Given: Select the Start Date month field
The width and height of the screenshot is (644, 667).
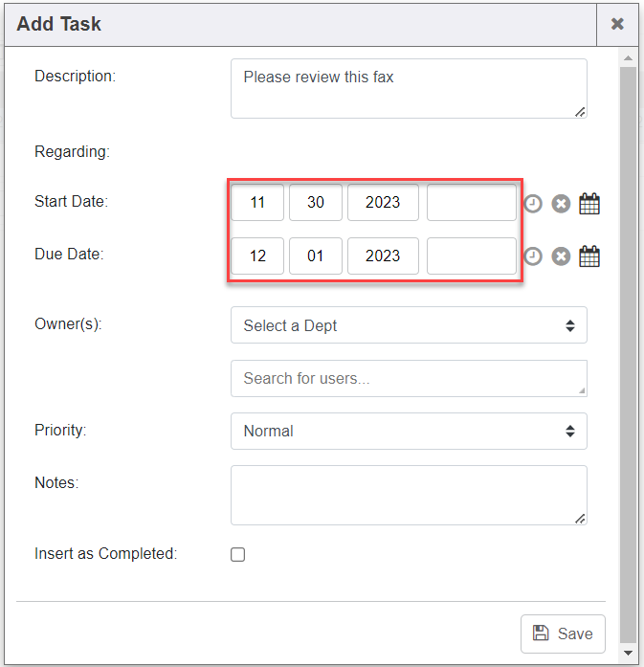Looking at the screenshot, I should [x=257, y=203].
